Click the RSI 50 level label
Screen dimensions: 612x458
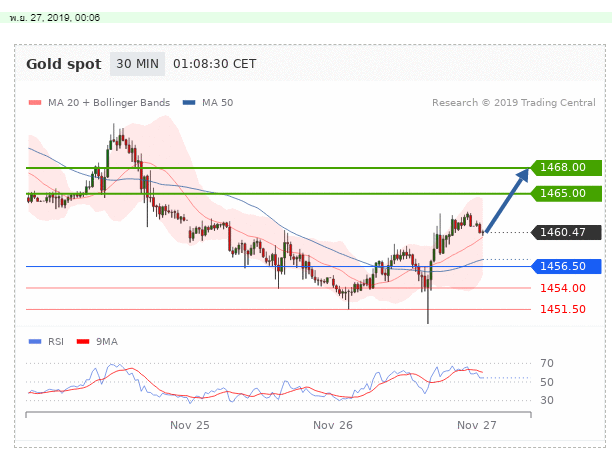tap(547, 382)
